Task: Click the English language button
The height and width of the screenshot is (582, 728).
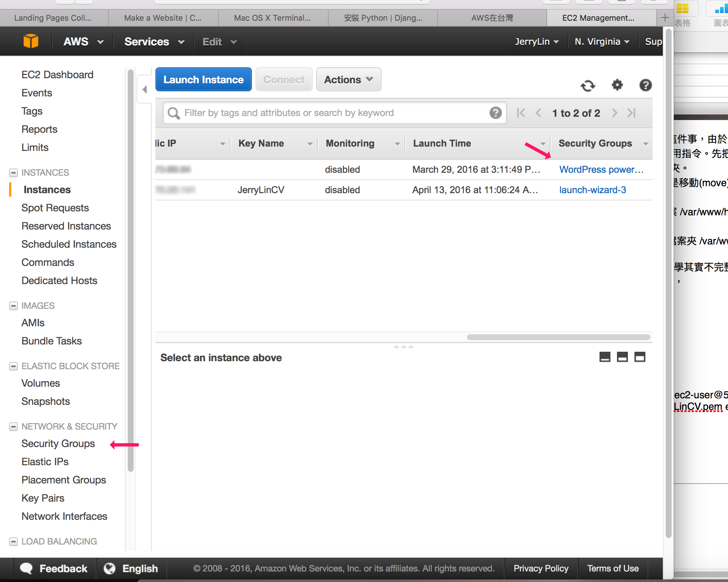Action: click(131, 568)
